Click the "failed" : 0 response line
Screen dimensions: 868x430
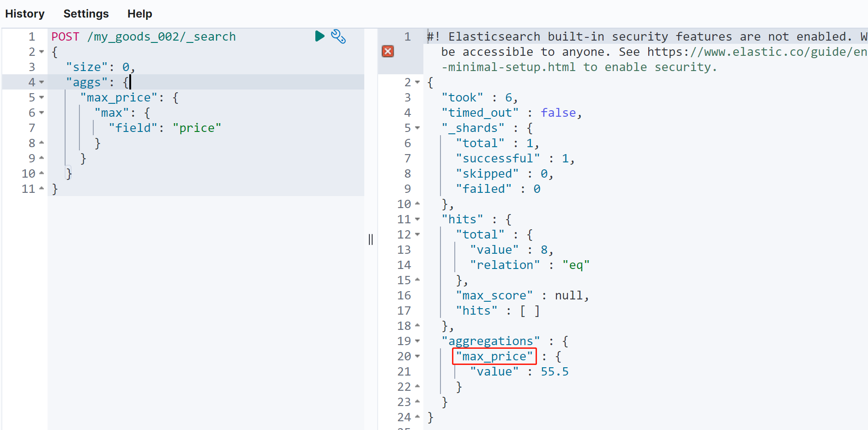click(x=498, y=189)
